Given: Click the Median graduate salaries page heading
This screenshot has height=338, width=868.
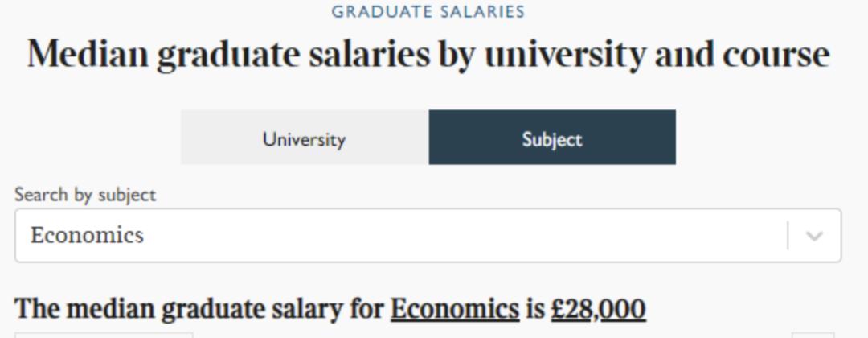Looking at the screenshot, I should tap(428, 55).
